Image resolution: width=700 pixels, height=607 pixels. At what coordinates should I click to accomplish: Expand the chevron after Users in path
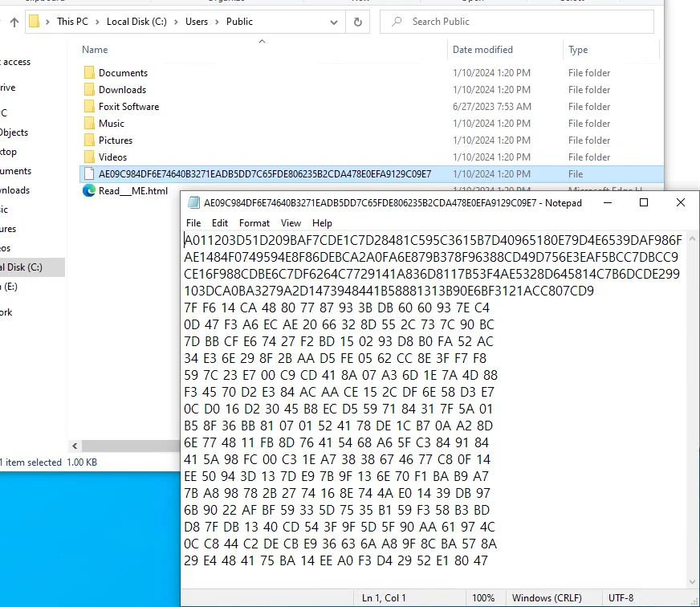pyautogui.click(x=218, y=22)
